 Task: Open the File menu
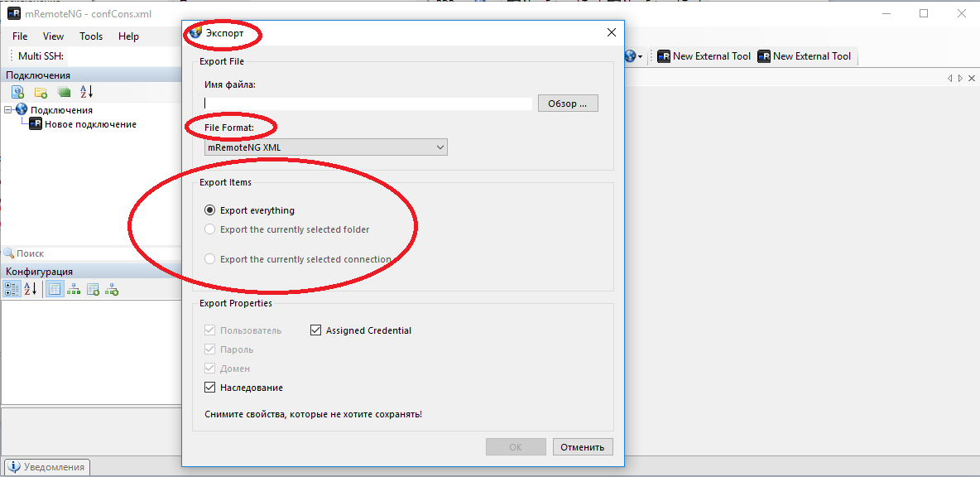click(x=20, y=36)
